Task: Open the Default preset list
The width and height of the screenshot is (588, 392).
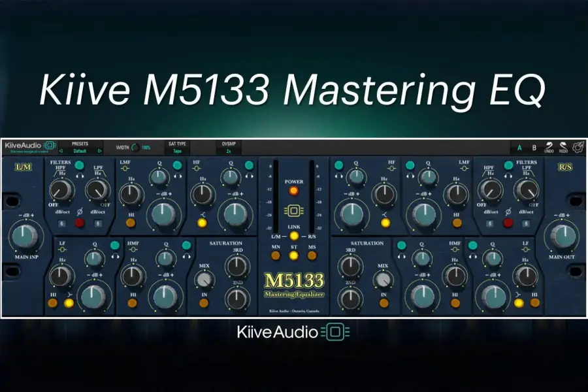Action: 80,151
